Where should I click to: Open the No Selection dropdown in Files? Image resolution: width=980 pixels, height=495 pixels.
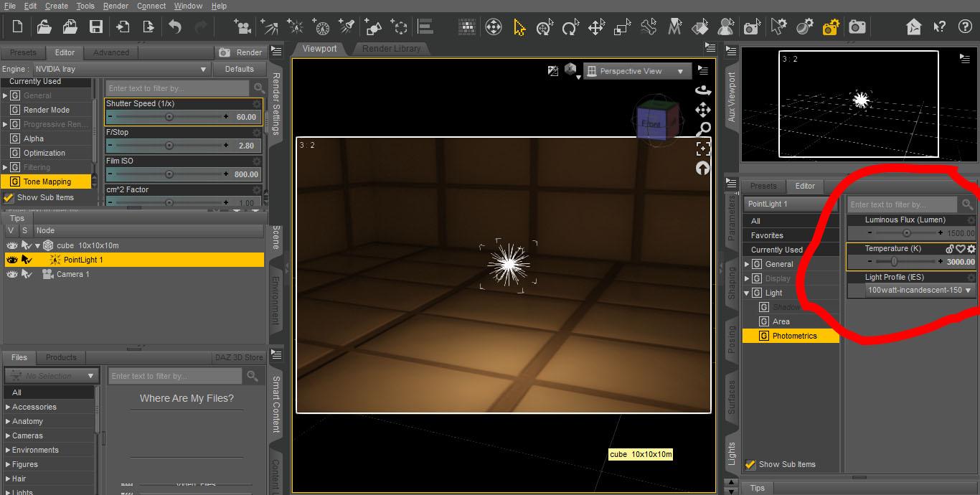[x=51, y=376]
